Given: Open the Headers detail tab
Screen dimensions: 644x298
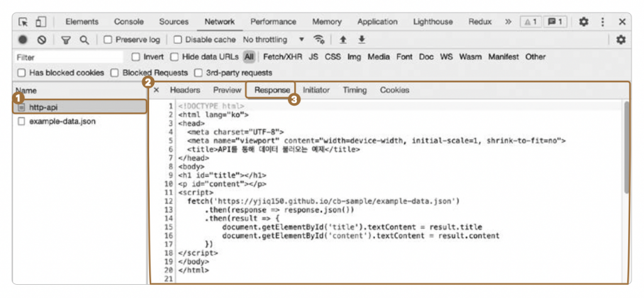Looking at the screenshot, I should [186, 90].
